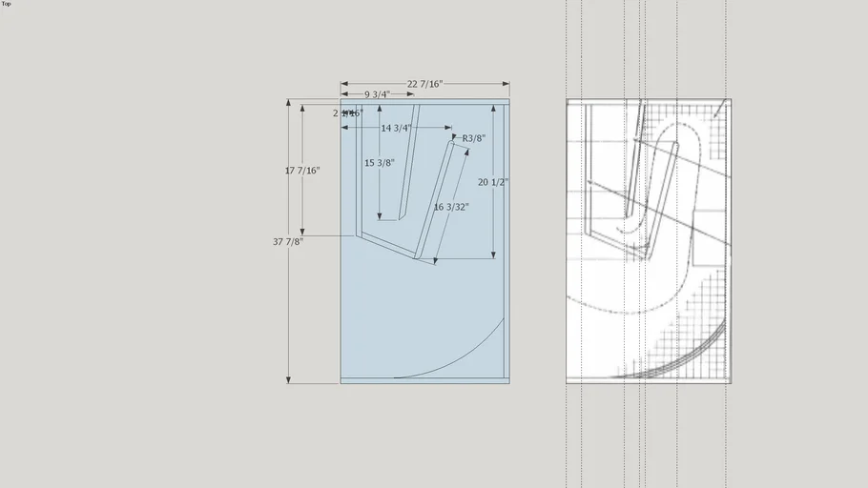The width and height of the screenshot is (868, 488).
Task: Select the 9 3/4" dimension label
Action: click(377, 94)
